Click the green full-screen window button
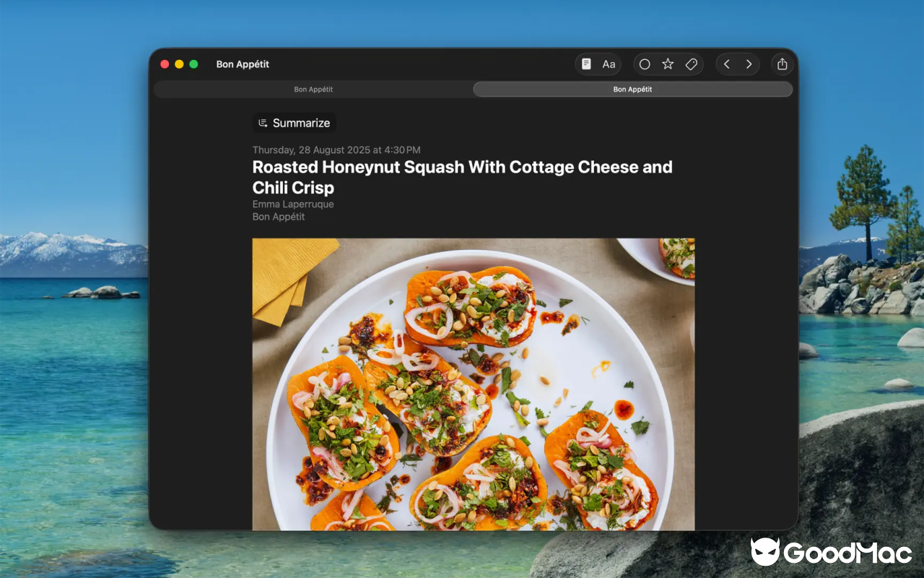The height and width of the screenshot is (578, 924). (193, 64)
